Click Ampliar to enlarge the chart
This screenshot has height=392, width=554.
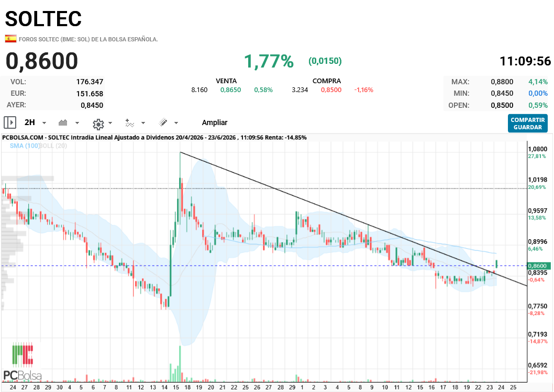coord(215,122)
